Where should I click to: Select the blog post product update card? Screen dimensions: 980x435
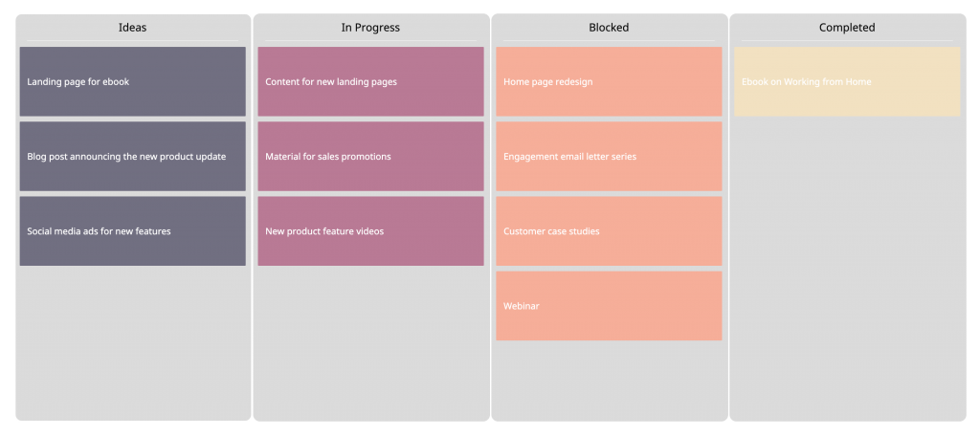(132, 157)
